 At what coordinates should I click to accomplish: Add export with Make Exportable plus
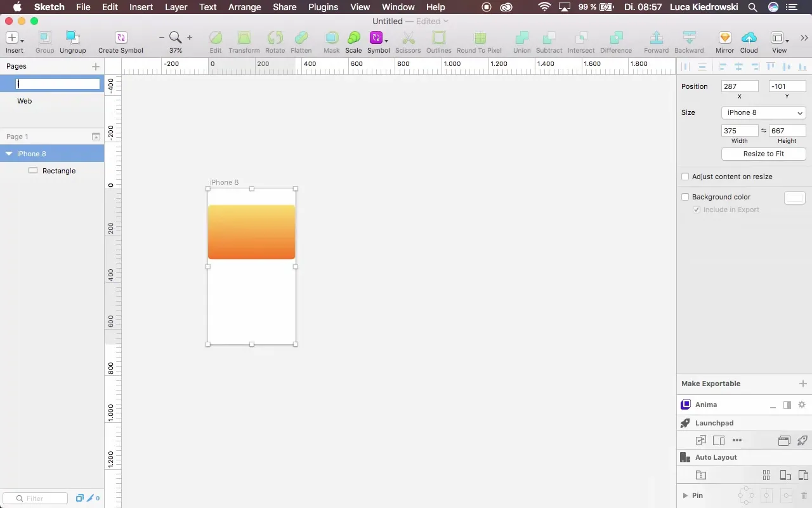point(803,384)
